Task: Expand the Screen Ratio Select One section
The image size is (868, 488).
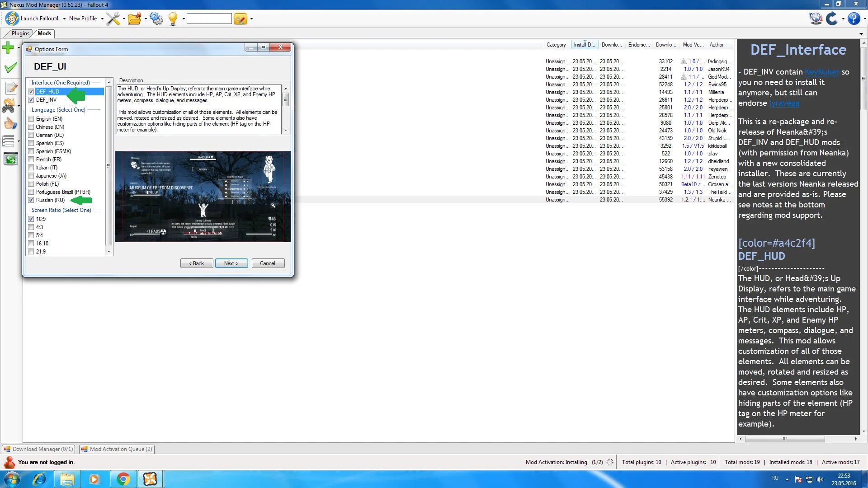Action: click(62, 210)
